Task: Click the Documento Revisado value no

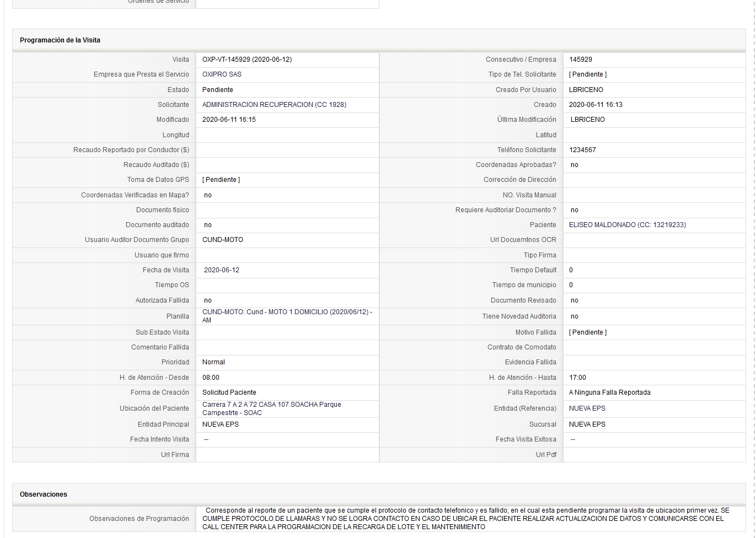Action: point(575,300)
